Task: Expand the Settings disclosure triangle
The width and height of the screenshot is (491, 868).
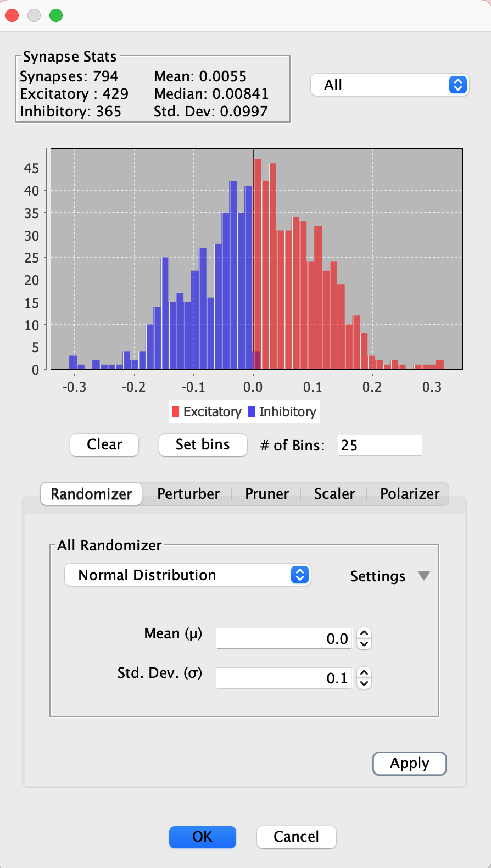Action: [x=423, y=576]
